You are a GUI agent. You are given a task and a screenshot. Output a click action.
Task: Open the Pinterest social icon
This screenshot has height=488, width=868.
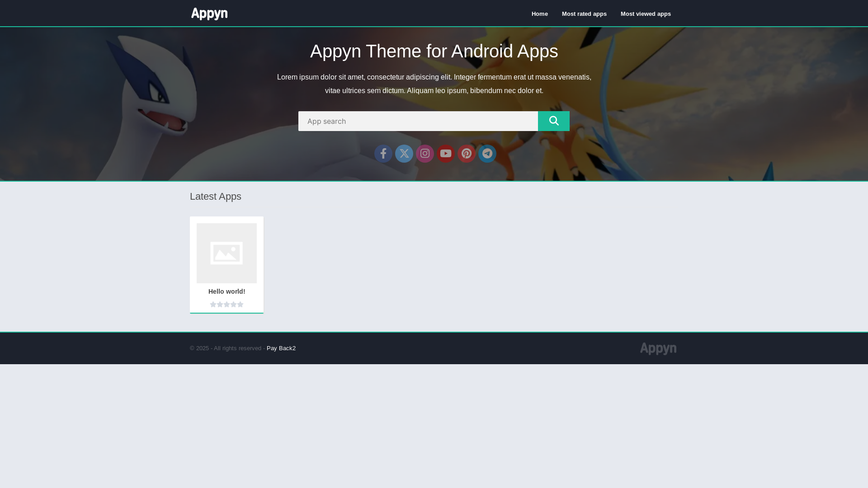coord(467,154)
